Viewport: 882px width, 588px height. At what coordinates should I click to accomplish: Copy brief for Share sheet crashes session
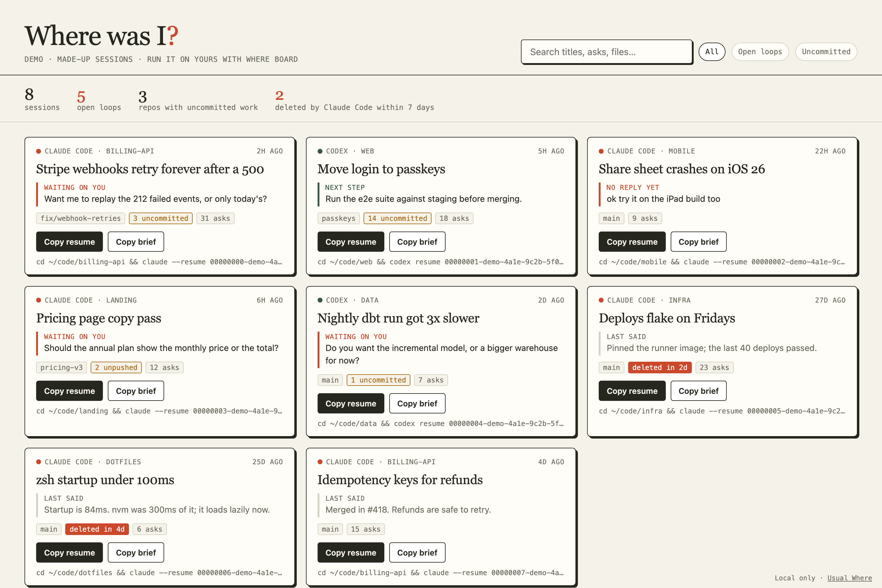(698, 242)
